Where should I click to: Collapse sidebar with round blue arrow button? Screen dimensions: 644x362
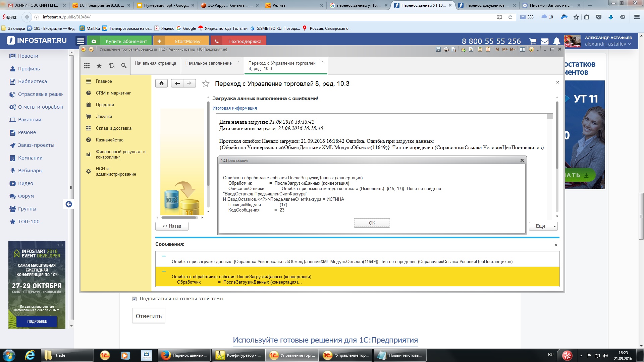69,204
